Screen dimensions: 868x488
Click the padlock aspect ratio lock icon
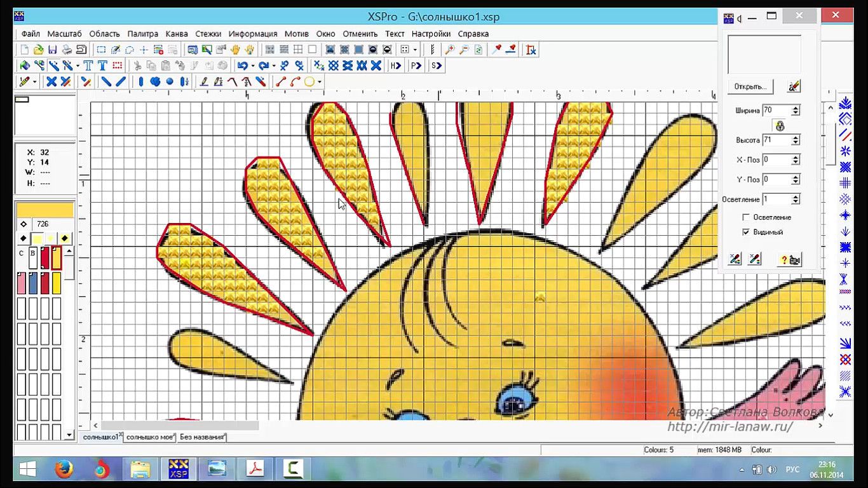780,125
